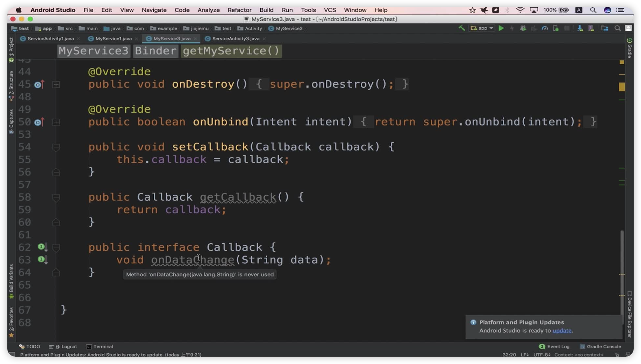Open Project Structure icon in toolbar
The height and width of the screenshot is (364, 641).
604,28
